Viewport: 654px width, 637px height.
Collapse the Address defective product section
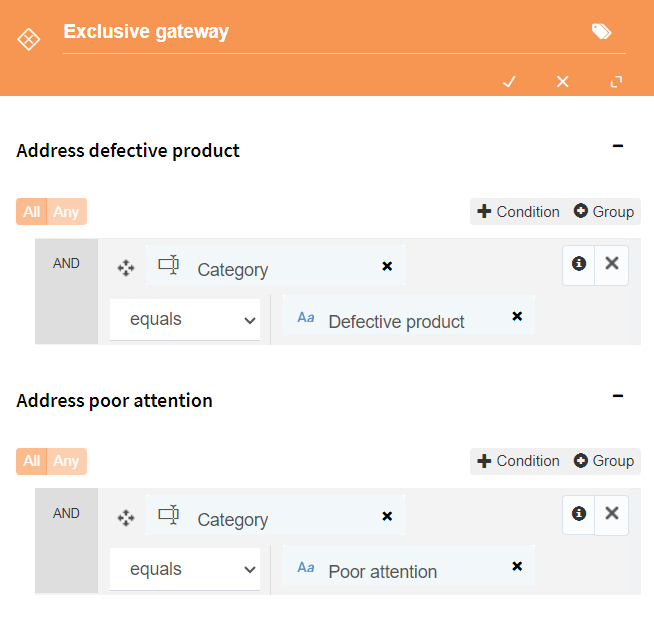(x=618, y=146)
